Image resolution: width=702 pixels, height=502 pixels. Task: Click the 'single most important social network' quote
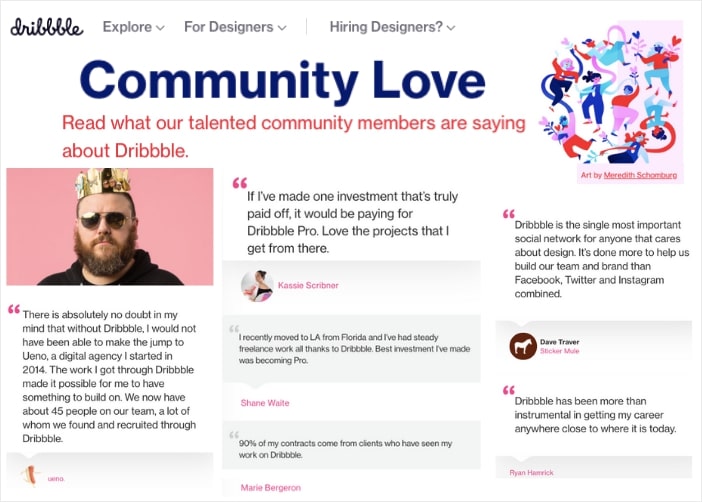click(x=602, y=259)
